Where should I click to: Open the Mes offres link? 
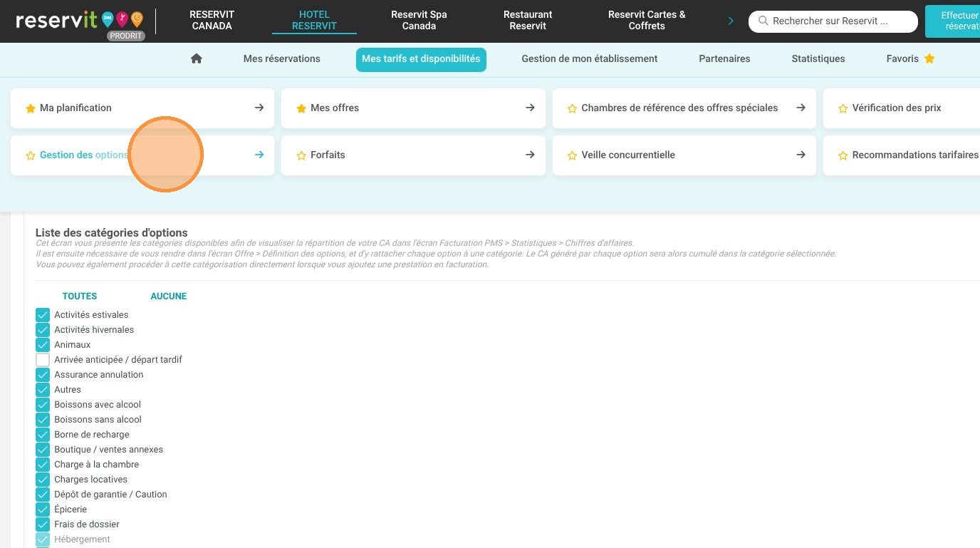pos(335,108)
